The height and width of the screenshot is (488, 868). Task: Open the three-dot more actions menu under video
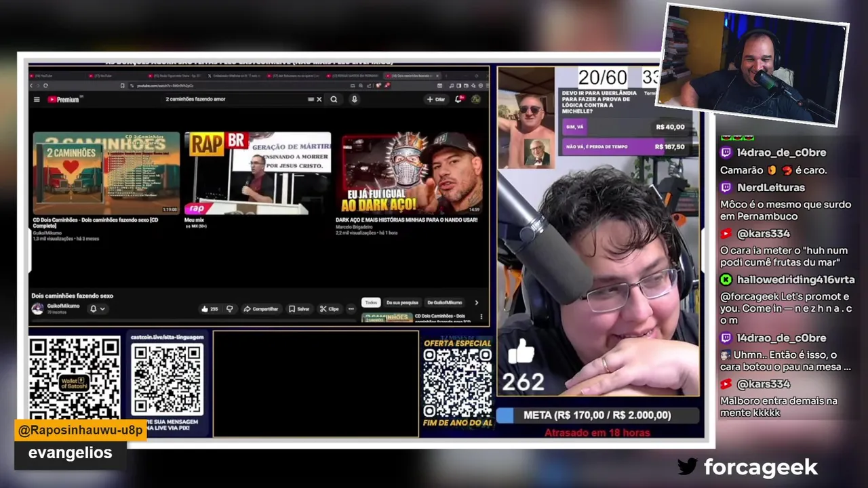point(351,309)
